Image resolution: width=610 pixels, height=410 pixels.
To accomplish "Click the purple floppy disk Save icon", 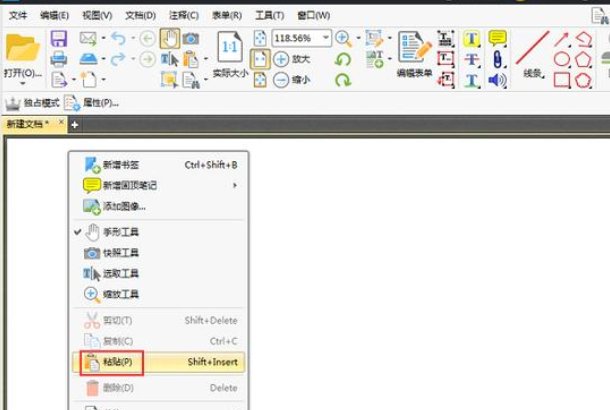I will pos(59,39).
